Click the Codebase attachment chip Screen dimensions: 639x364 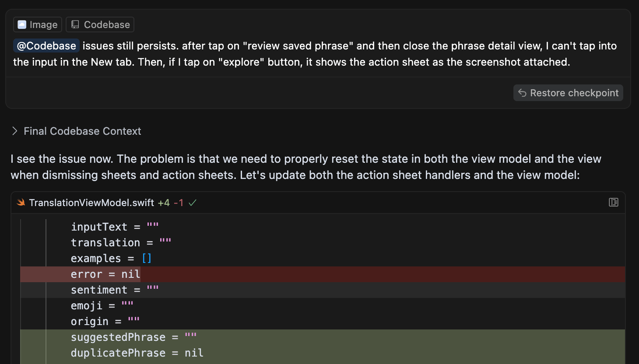tap(100, 24)
